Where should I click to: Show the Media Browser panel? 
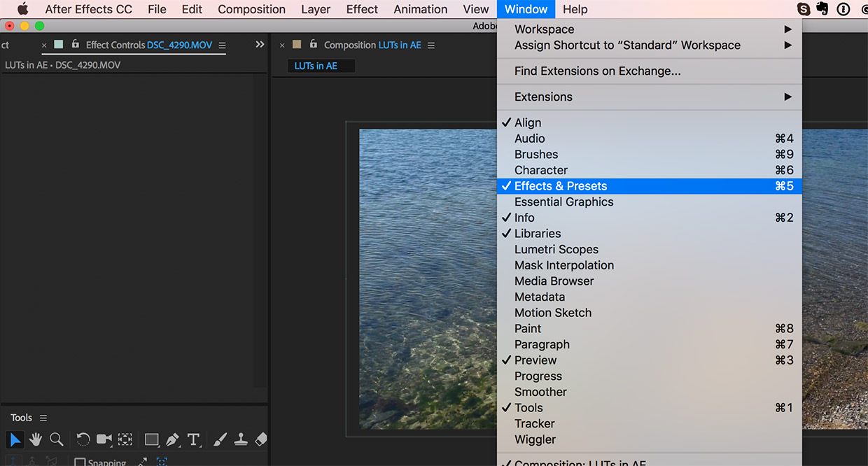650,281
